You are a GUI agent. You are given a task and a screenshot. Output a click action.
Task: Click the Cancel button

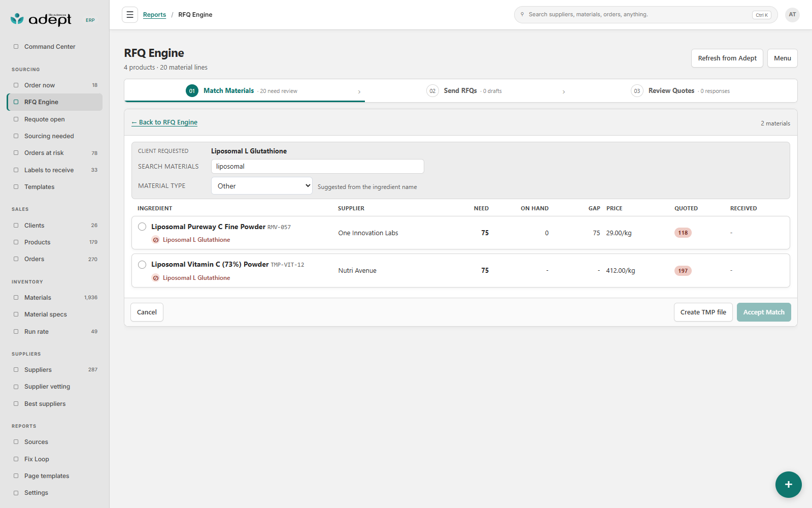click(x=147, y=312)
